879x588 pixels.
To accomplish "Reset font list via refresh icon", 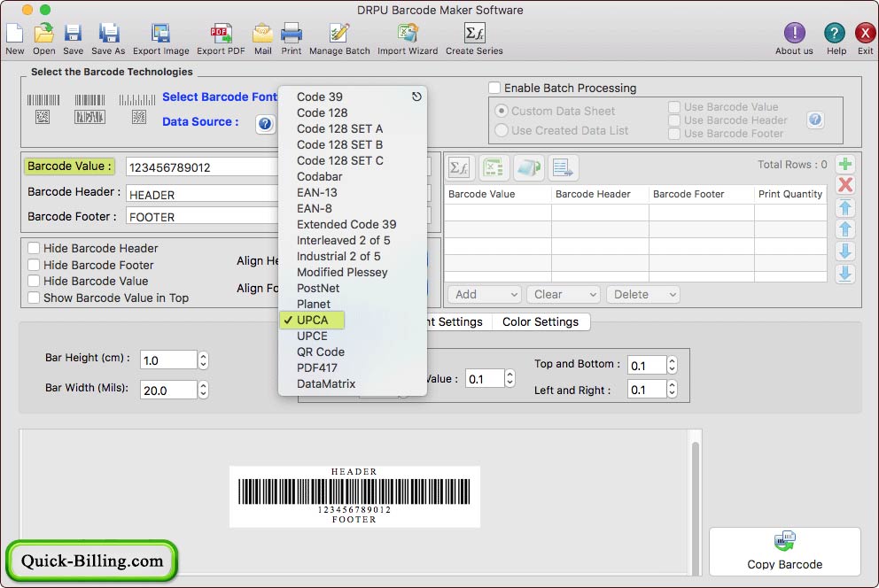I will (x=416, y=97).
